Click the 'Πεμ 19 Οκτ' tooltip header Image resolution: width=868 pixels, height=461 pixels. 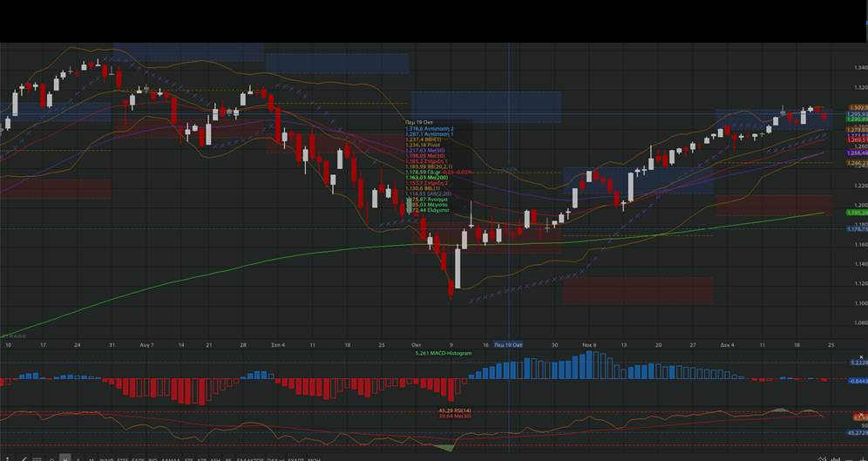click(419, 122)
